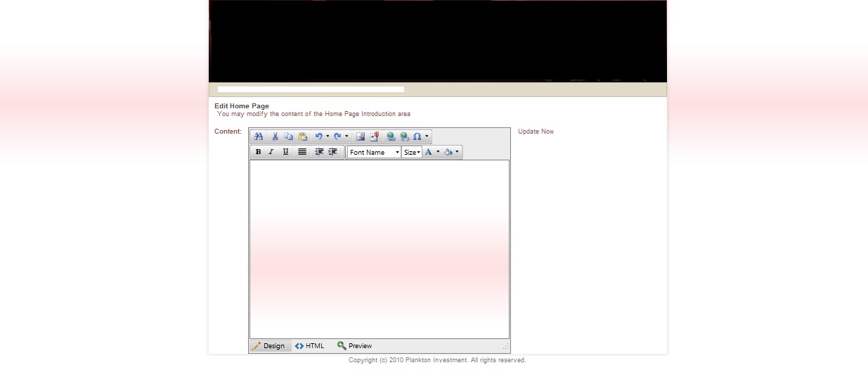Screen dimensions: 868x377
Task: Undo the last action
Action: pyautogui.click(x=318, y=136)
